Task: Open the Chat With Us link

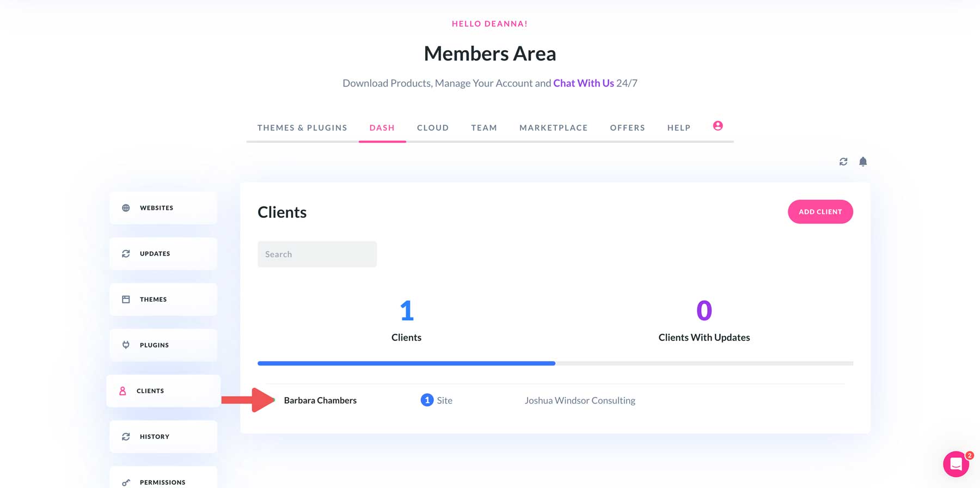Action: click(584, 83)
